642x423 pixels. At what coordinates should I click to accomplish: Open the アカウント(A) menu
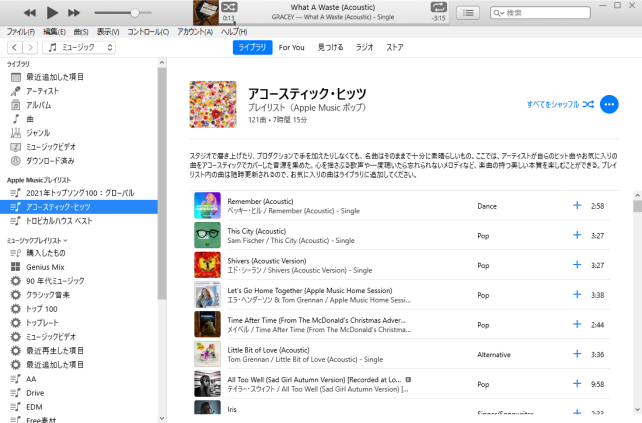(x=195, y=32)
